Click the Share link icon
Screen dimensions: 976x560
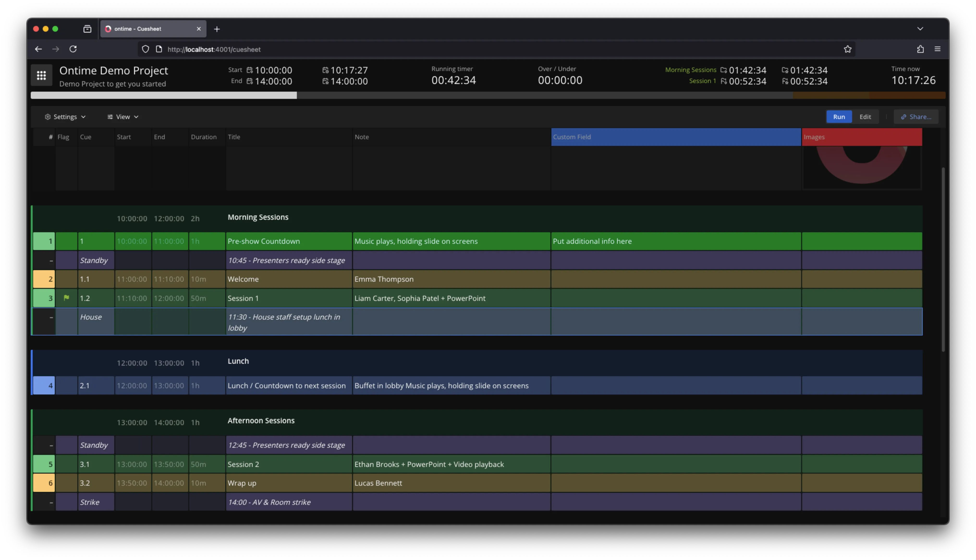(x=904, y=117)
